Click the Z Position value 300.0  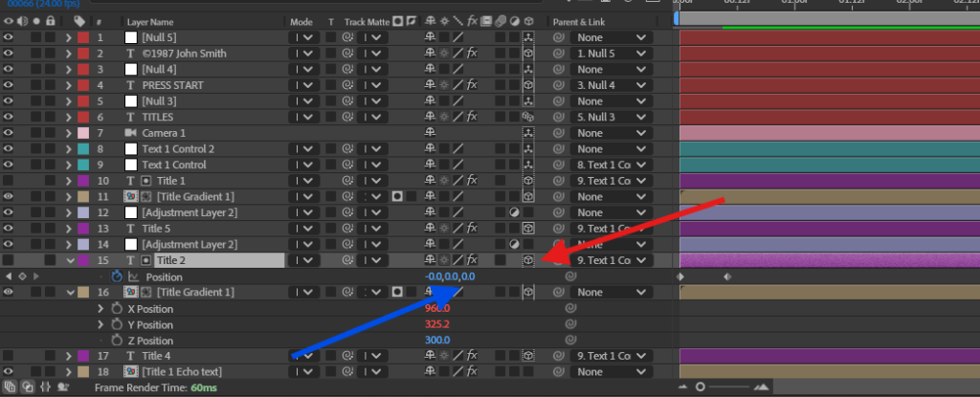(x=437, y=341)
